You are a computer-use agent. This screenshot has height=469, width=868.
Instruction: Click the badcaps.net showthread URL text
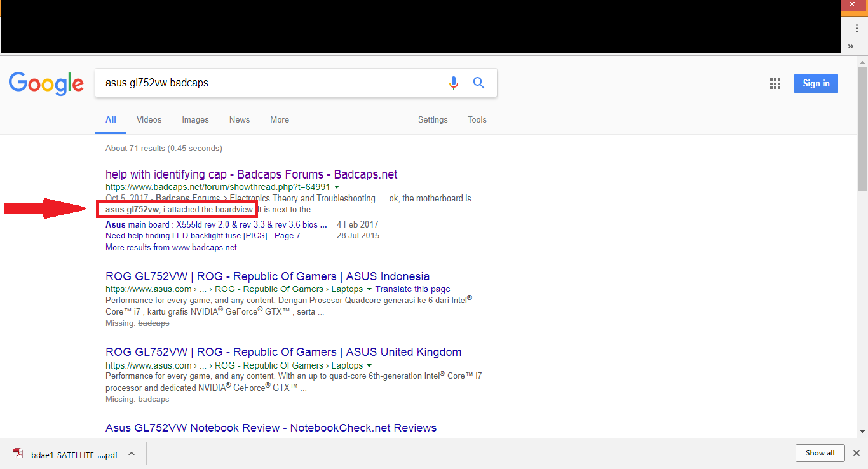point(218,187)
